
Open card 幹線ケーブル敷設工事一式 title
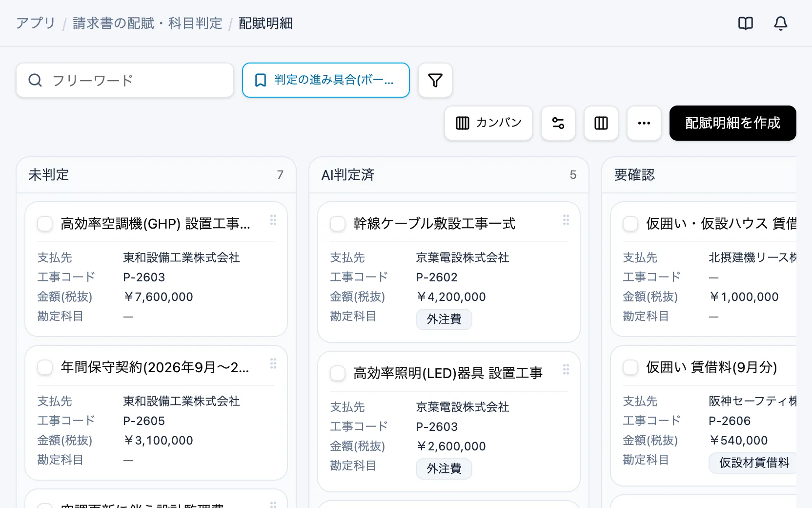click(x=434, y=224)
